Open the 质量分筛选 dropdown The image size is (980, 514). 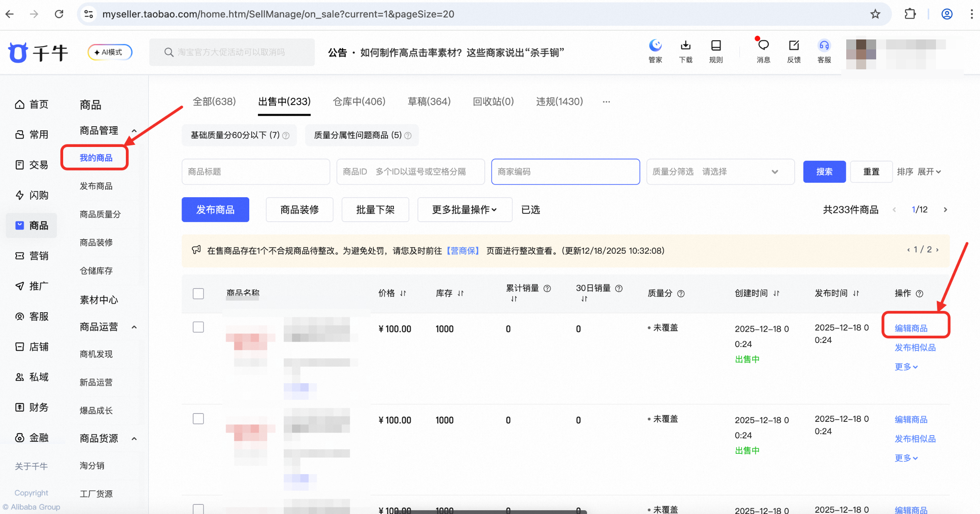point(720,171)
